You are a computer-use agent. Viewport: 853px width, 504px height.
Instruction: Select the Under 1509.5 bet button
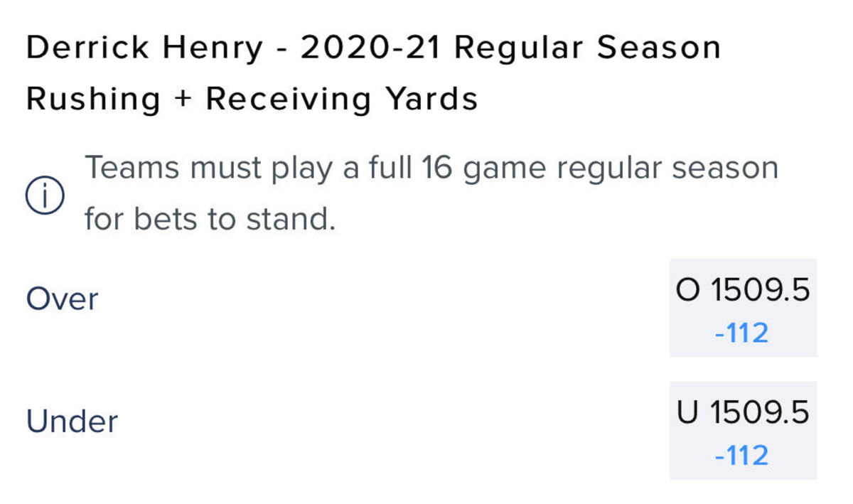tap(743, 429)
